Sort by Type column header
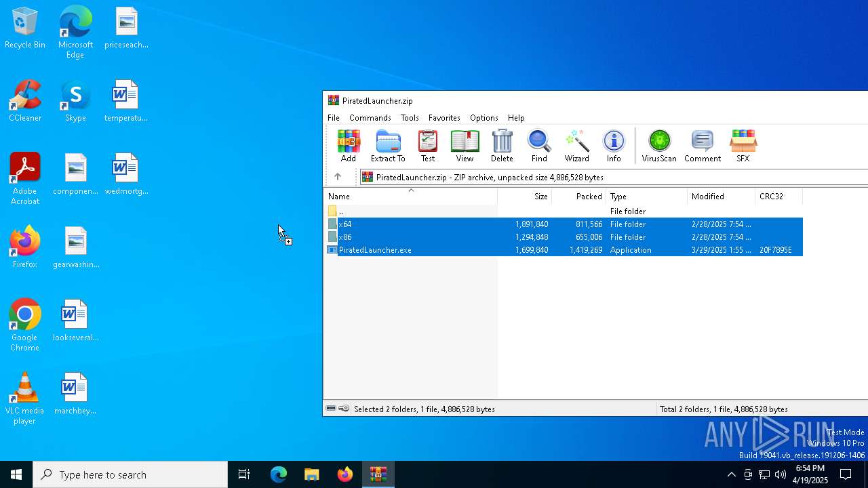868x488 pixels. tap(647, 197)
